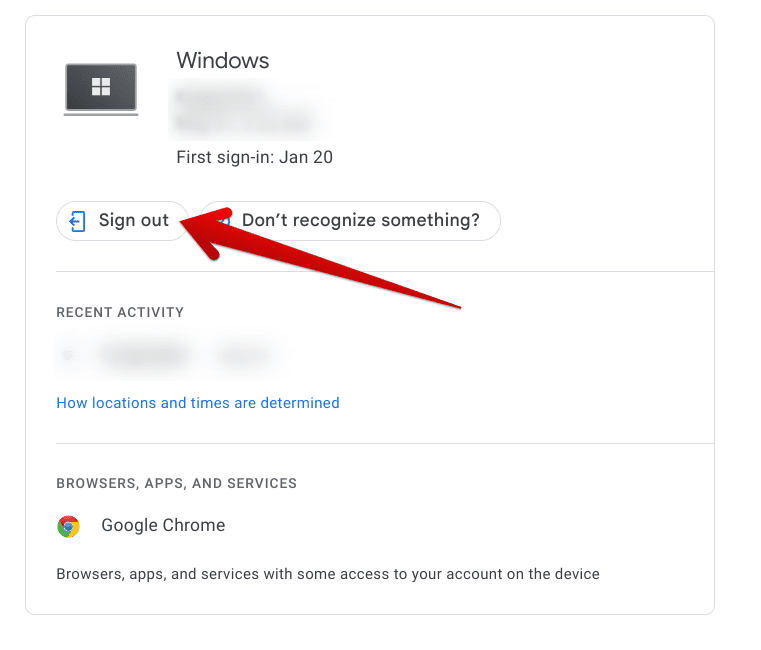Image resolution: width=761 pixels, height=650 pixels.
Task: Open the Don't recognize something? option
Action: 360,221
